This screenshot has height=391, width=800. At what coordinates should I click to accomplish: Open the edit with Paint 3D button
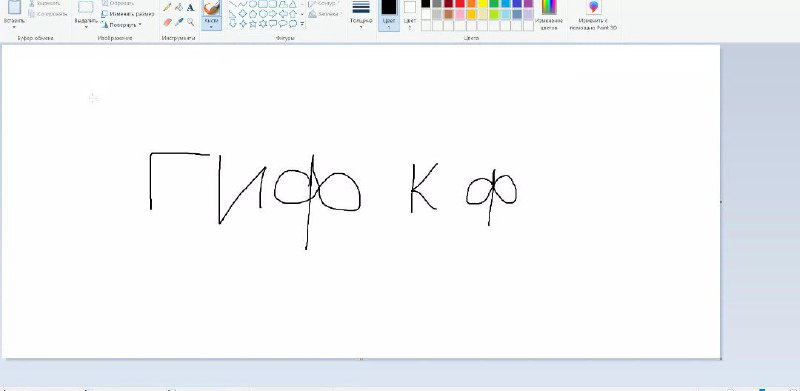coord(593,15)
